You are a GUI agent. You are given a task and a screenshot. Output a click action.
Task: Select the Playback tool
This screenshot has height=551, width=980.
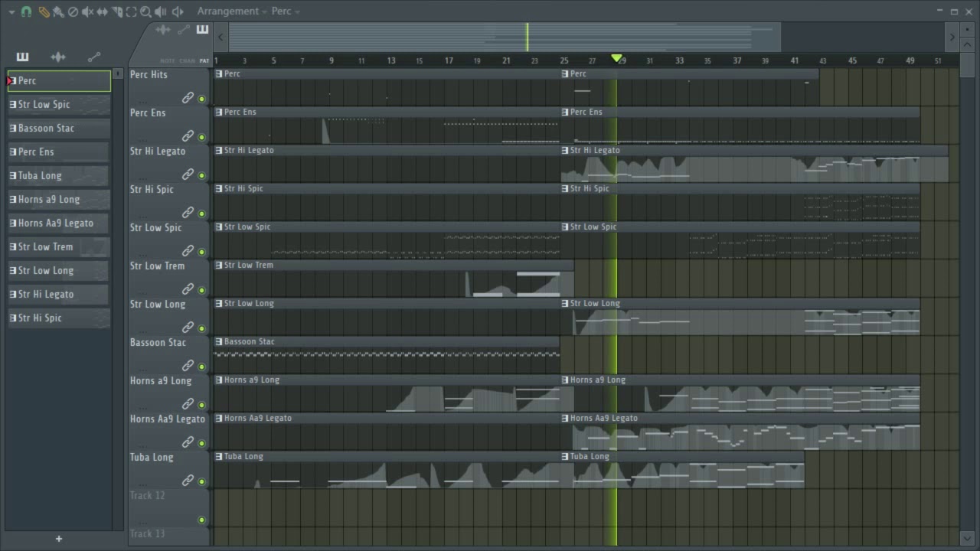click(x=160, y=11)
